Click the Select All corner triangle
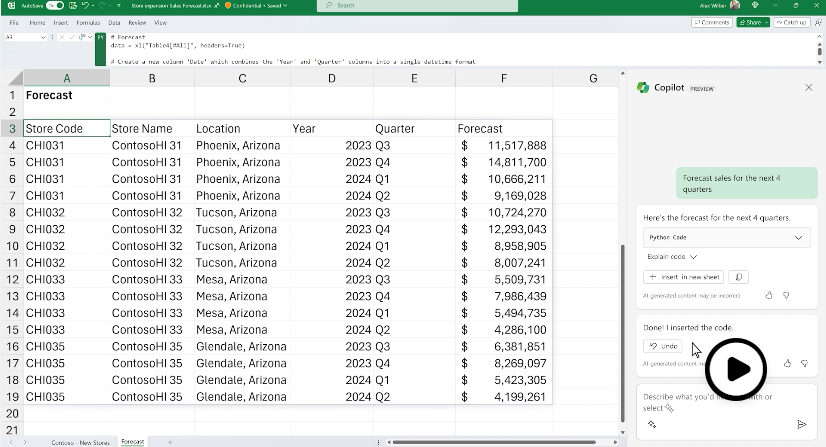This screenshot has width=826, height=447. click(16, 78)
